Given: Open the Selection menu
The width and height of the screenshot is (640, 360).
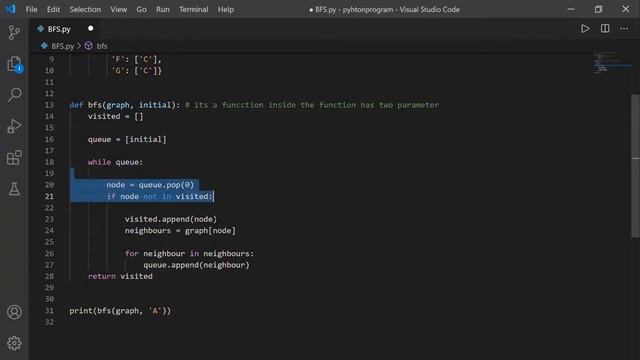Looking at the screenshot, I should pos(85,9).
